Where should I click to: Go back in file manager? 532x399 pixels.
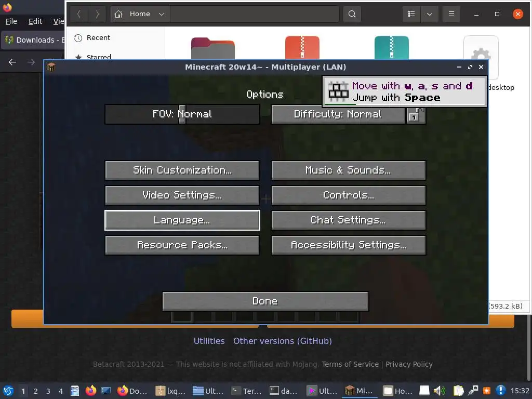tap(79, 14)
